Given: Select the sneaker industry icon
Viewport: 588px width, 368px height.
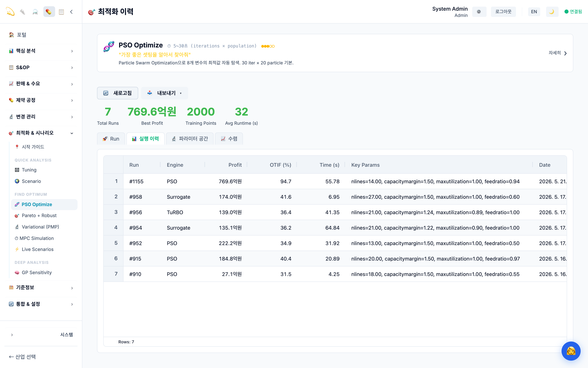Looking at the screenshot, I should click(x=23, y=12).
